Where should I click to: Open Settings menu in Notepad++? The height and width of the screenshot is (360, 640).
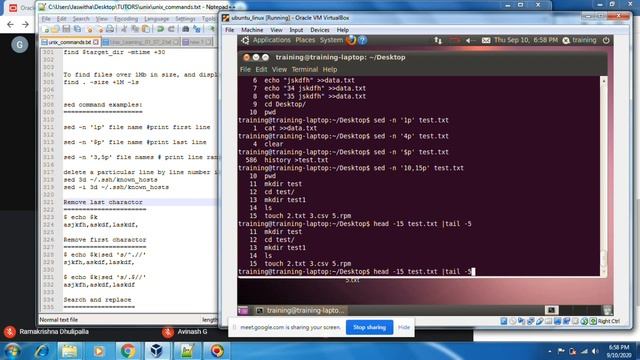coord(185,19)
